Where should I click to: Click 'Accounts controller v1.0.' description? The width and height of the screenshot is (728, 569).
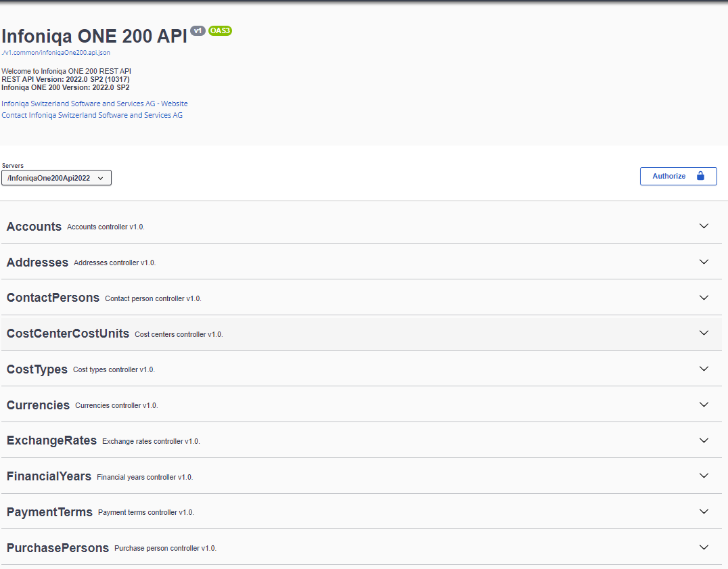[106, 227]
